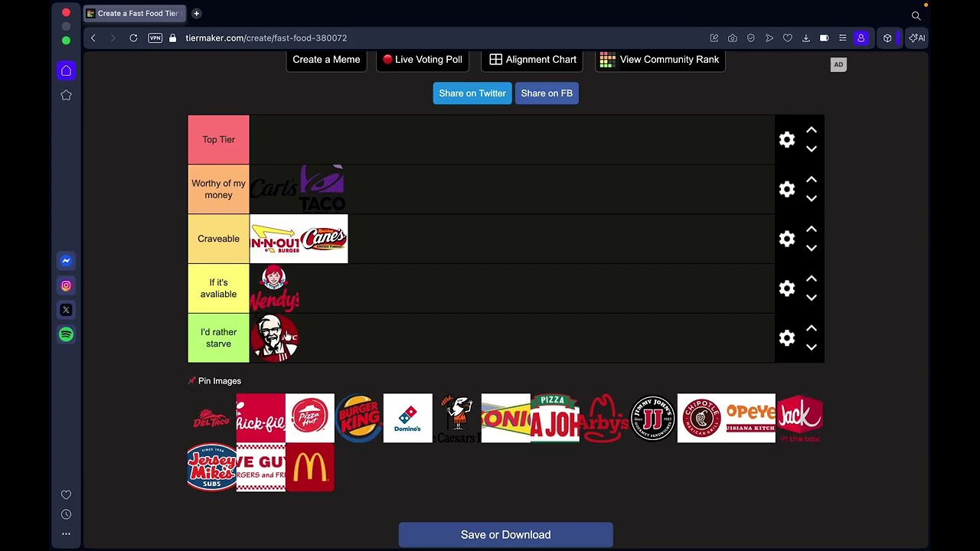Move Worthy of my money row down
The height and width of the screenshot is (551, 980).
click(812, 199)
